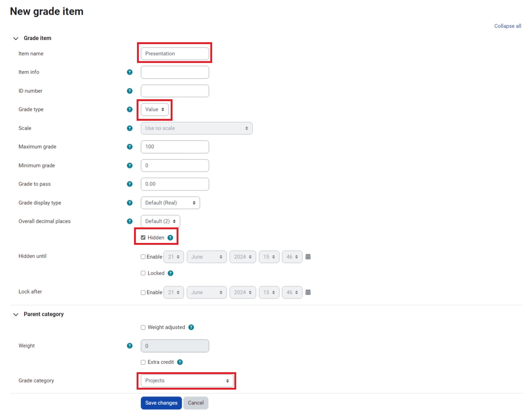Click the Save changes button
Screen dimensions: 525x420
click(x=161, y=403)
